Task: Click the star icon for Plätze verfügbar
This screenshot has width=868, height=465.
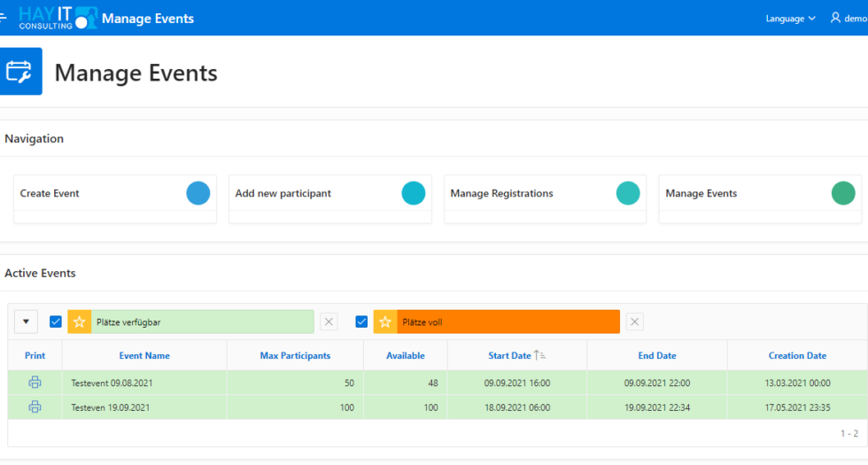Action: point(79,322)
